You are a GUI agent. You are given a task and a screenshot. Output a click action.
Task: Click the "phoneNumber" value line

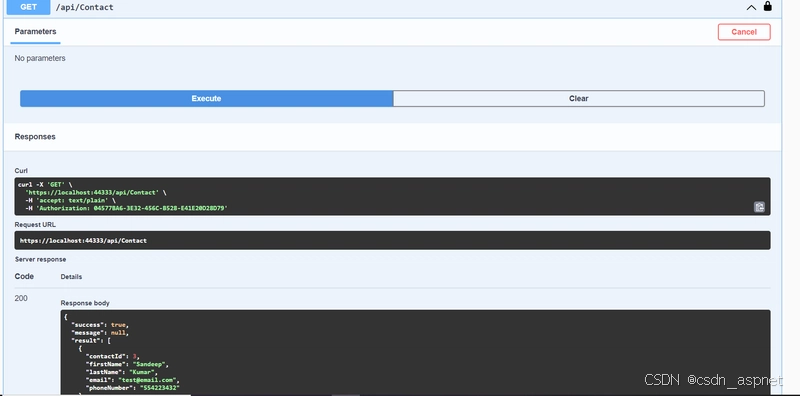click(x=133, y=388)
